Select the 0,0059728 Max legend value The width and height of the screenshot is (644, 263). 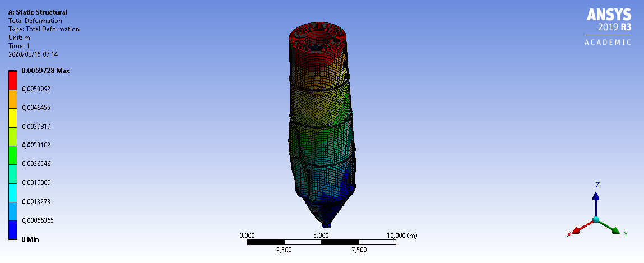point(45,71)
